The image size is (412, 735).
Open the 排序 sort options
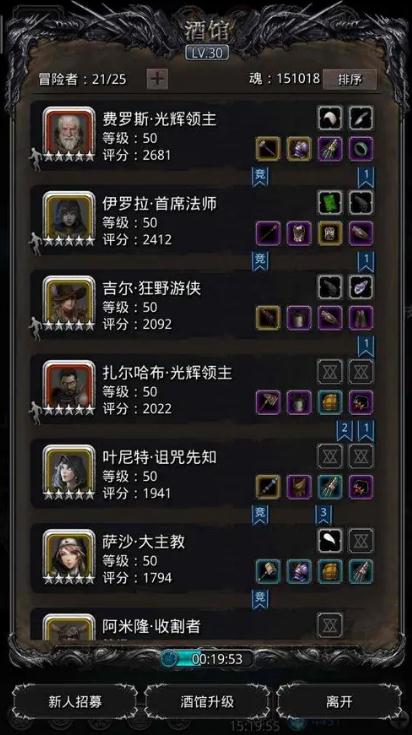click(x=350, y=79)
